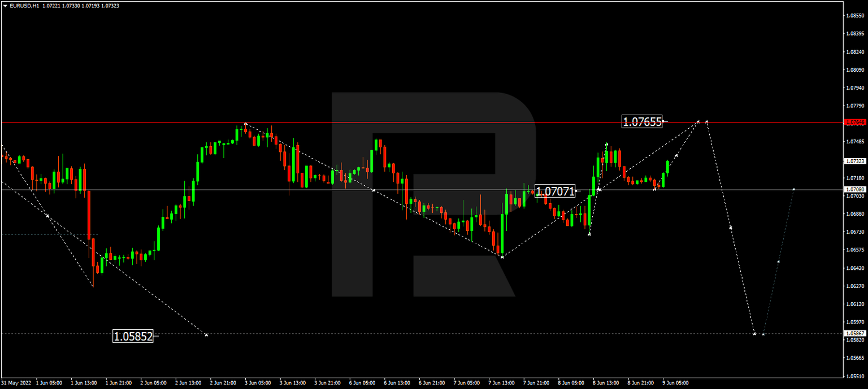
Task: Click the 1.07655 resistance price label
Action: pyautogui.click(x=642, y=121)
